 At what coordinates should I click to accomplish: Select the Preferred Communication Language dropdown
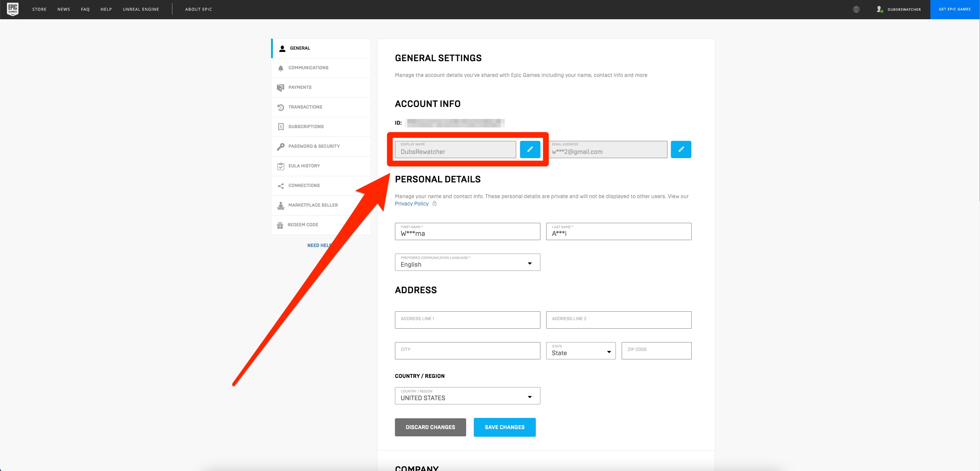tap(468, 262)
